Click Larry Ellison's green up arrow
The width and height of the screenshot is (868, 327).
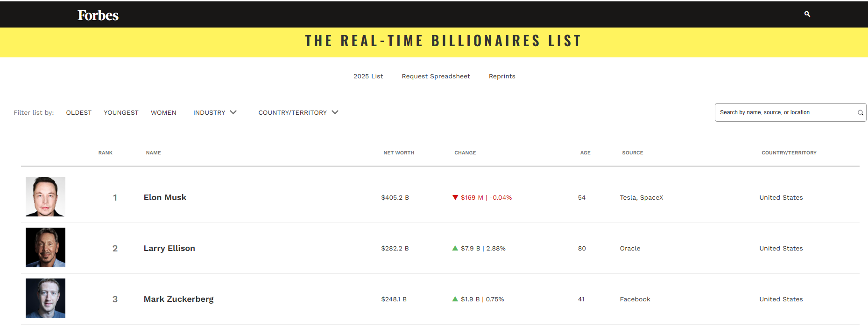coord(455,248)
